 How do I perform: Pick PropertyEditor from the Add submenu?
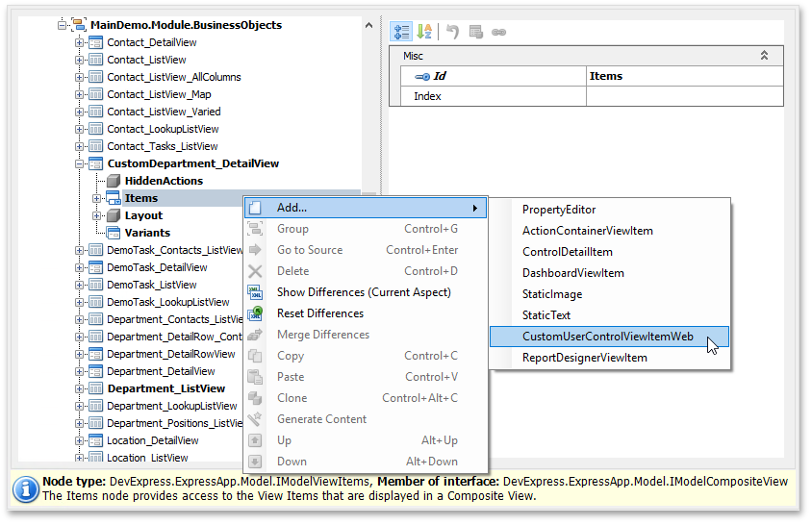click(x=558, y=210)
